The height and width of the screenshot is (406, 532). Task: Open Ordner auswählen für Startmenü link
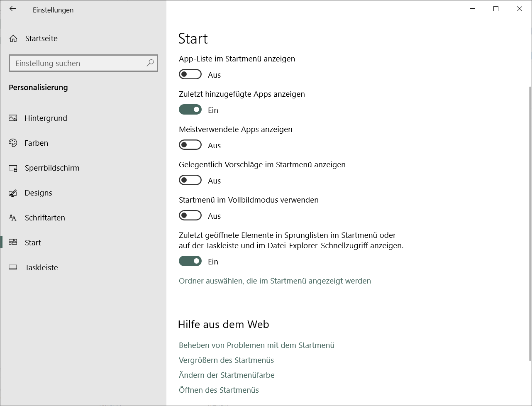[x=275, y=281]
